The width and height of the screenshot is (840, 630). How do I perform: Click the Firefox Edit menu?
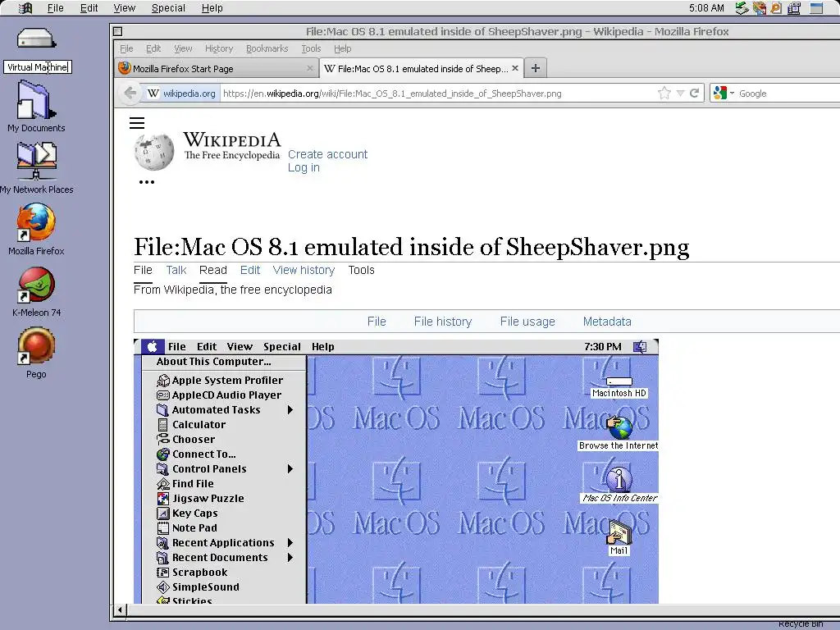click(x=153, y=48)
